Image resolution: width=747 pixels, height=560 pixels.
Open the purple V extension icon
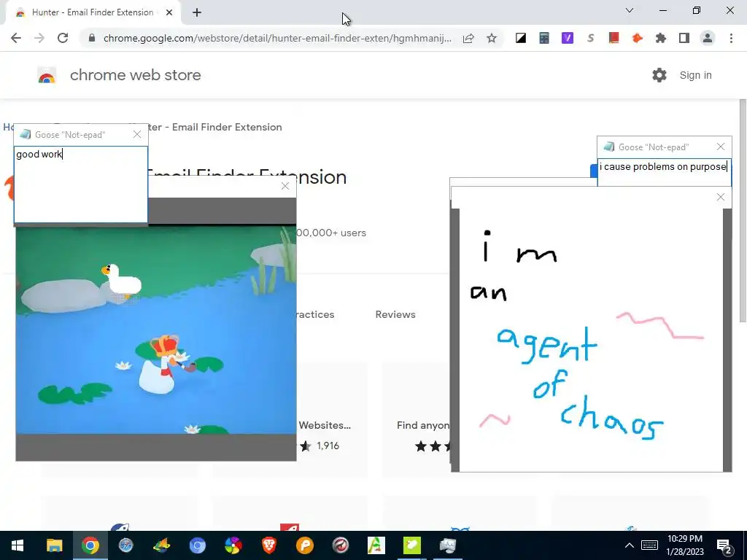tap(568, 38)
